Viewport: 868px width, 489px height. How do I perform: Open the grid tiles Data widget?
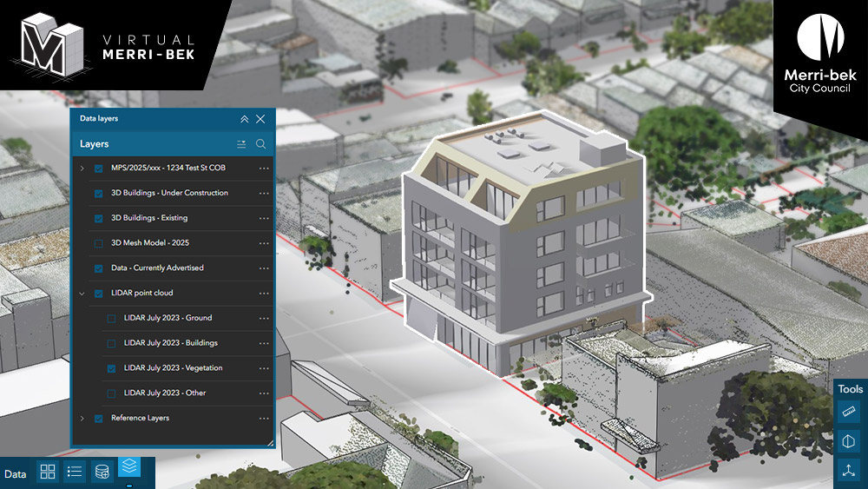48,472
